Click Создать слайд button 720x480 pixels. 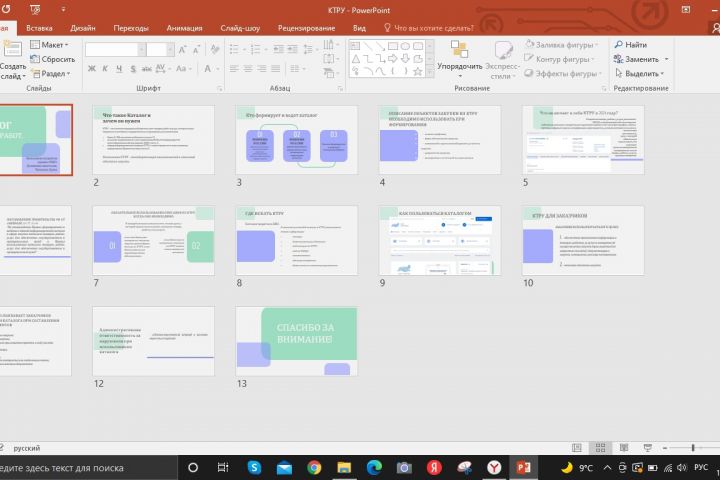tap(12, 60)
